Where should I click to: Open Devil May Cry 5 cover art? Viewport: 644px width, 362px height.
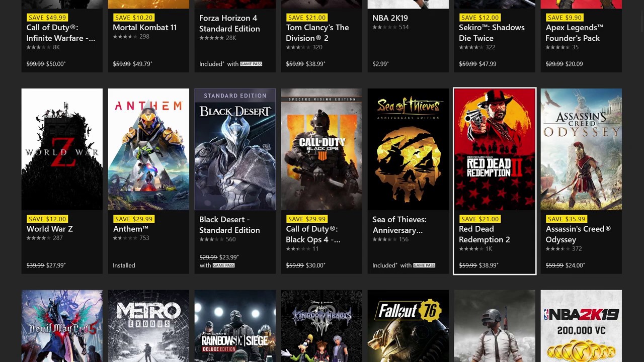click(62, 326)
